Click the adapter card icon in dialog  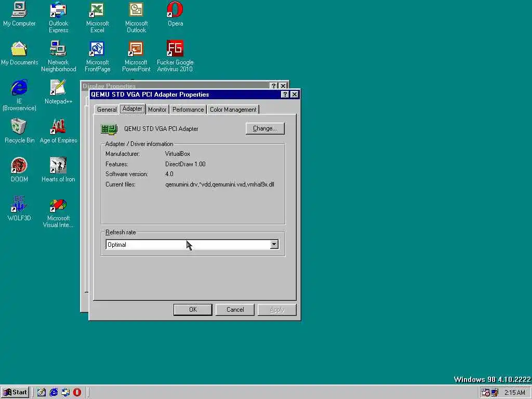(109, 129)
